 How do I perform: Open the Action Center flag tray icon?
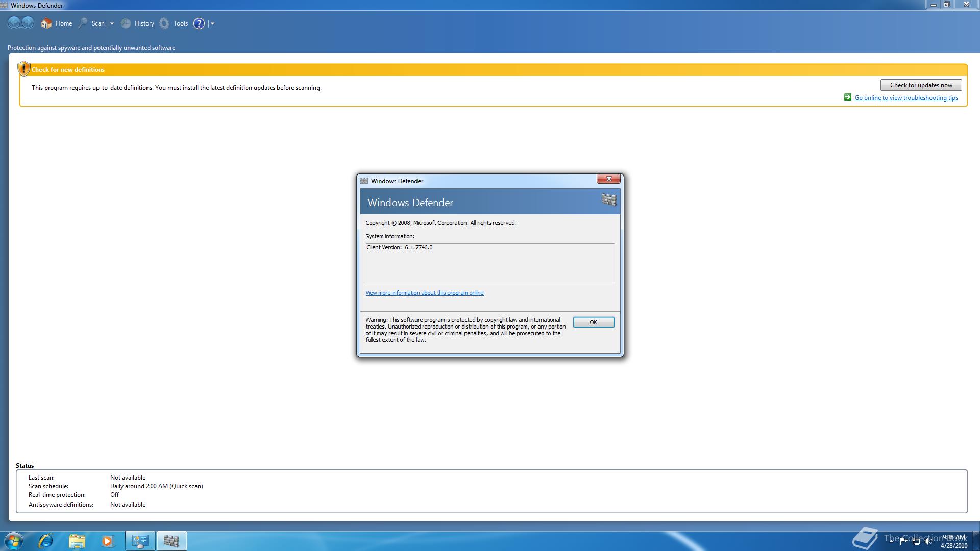pyautogui.click(x=904, y=541)
